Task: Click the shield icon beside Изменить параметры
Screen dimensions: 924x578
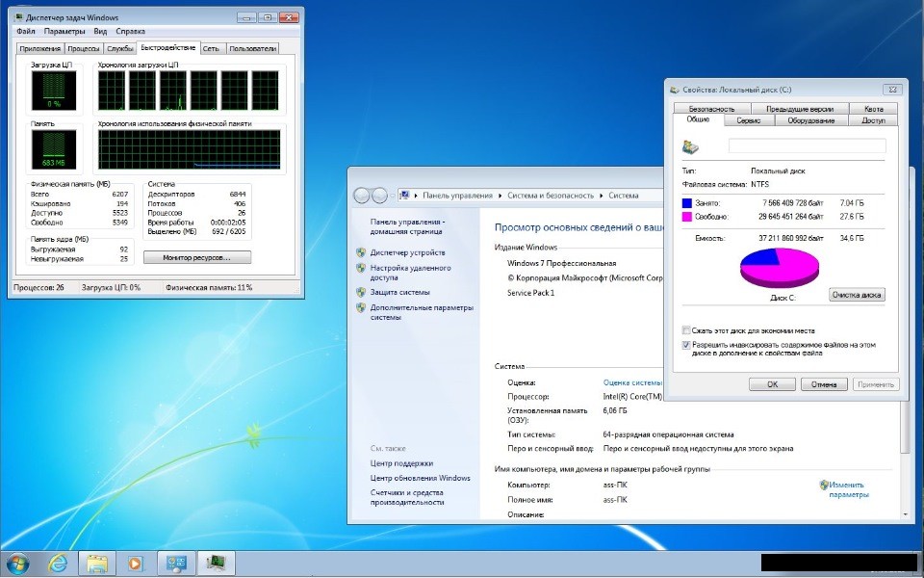Action: (x=824, y=485)
